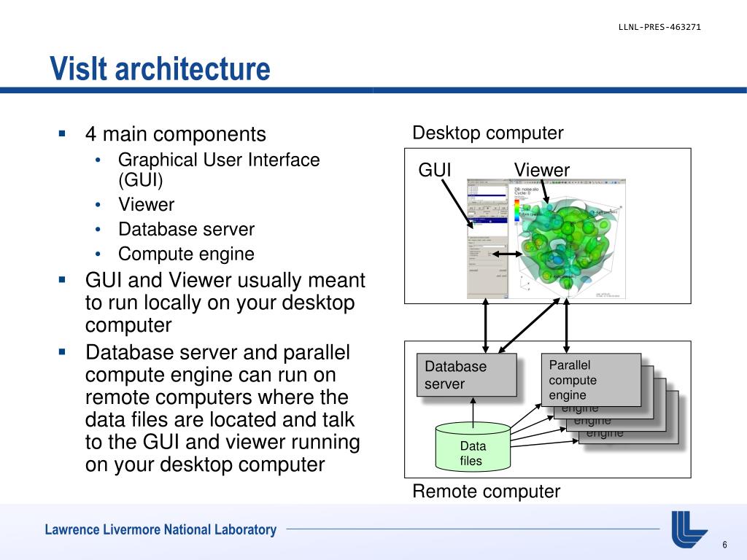Click the Lawrence Livermore National Laboratory footer text
Screen dimensions: 747x560
[x=160, y=529]
